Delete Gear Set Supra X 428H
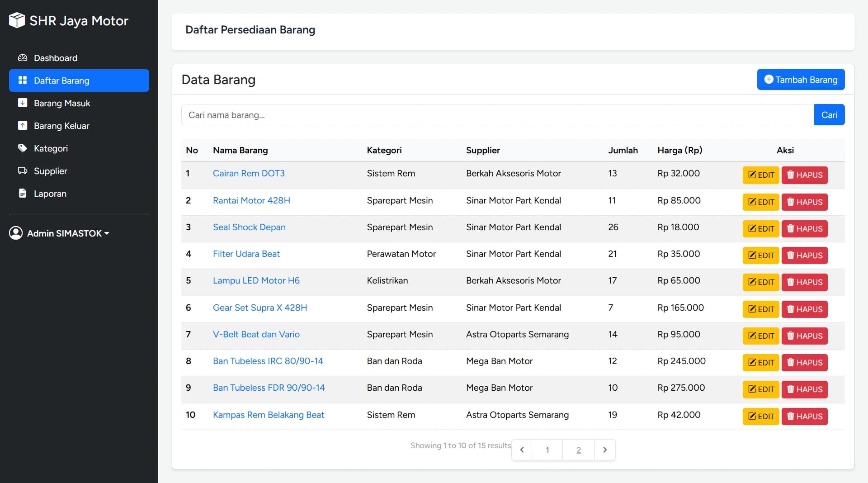Image resolution: width=868 pixels, height=483 pixels. (805, 309)
